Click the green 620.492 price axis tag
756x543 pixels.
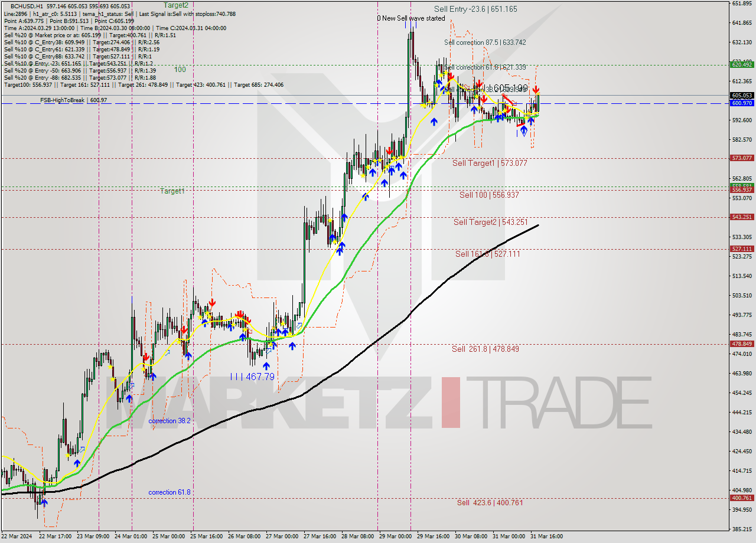coord(742,64)
